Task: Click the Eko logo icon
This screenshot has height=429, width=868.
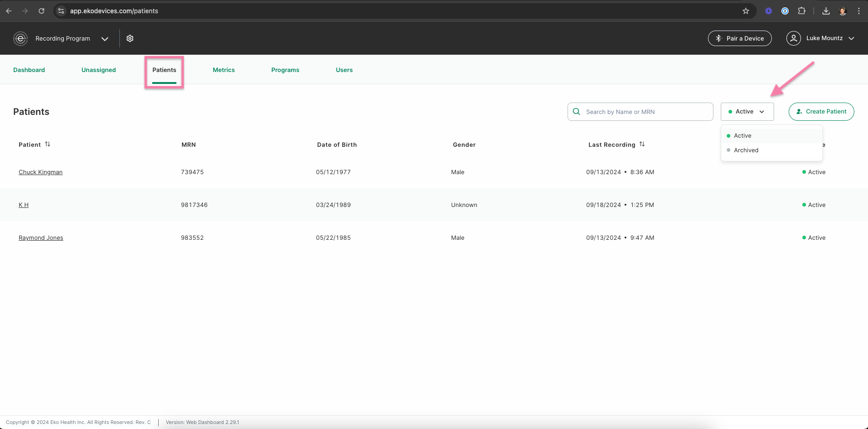Action: click(21, 38)
